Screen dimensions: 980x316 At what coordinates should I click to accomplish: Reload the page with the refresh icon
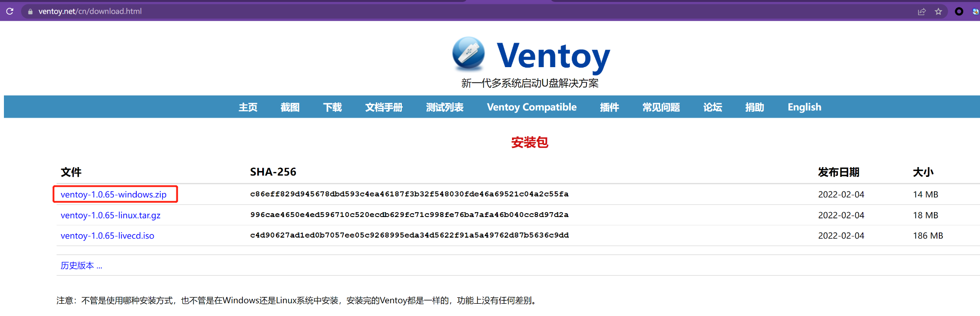point(10,11)
